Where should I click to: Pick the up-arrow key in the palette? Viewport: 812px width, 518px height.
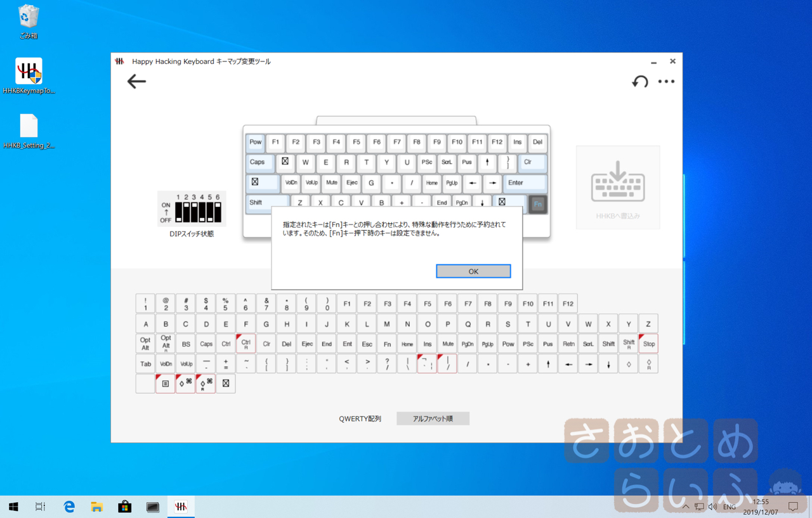(x=548, y=364)
